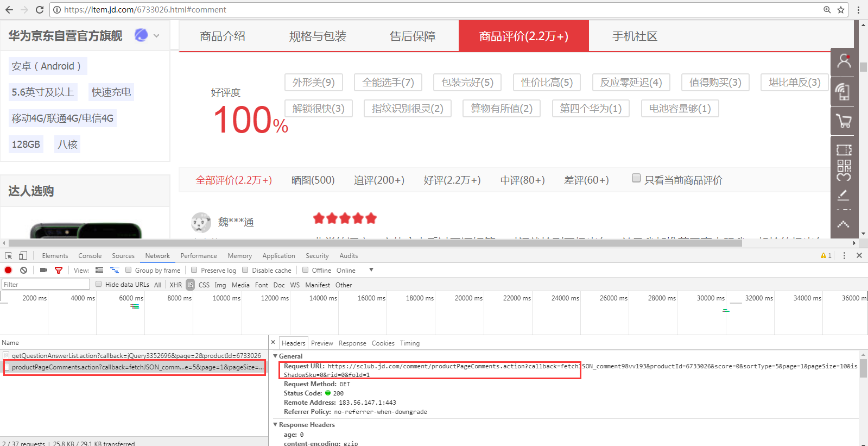Check the Offline checkbox

[x=306, y=270]
